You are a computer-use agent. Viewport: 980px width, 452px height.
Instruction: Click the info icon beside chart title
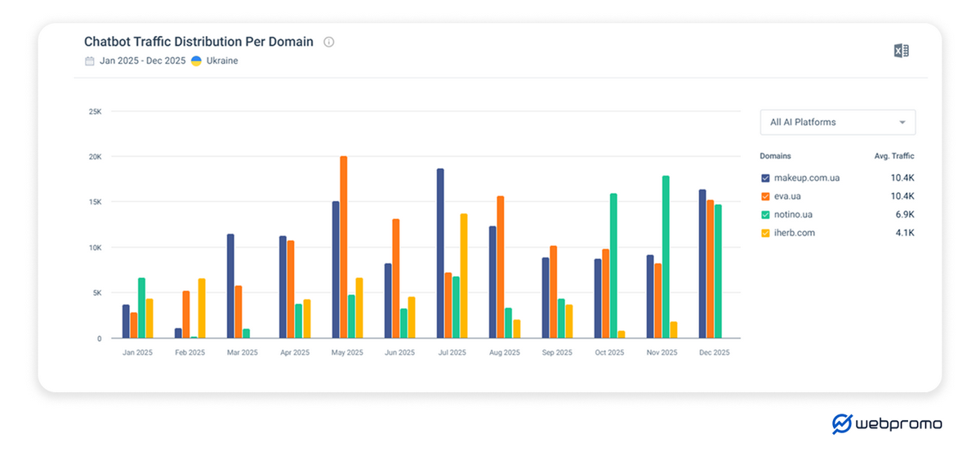328,42
